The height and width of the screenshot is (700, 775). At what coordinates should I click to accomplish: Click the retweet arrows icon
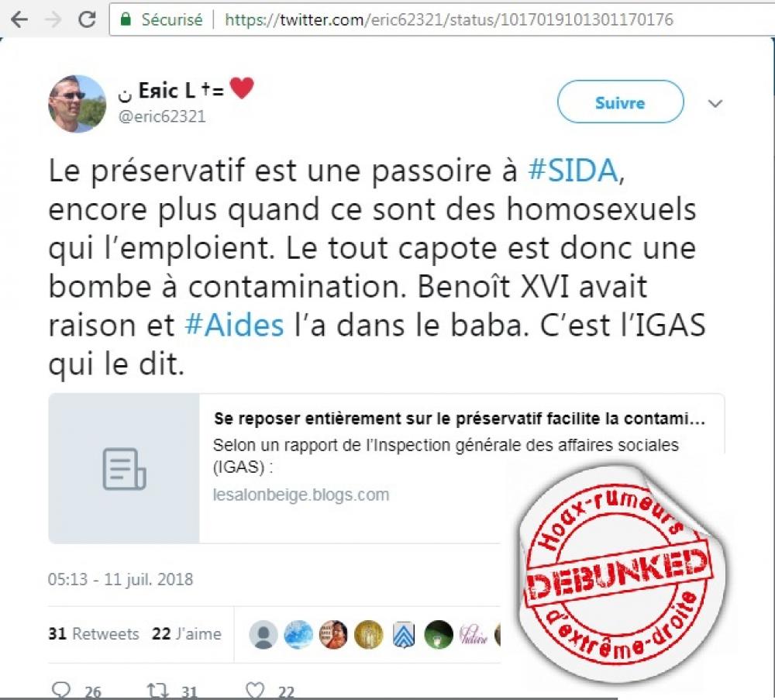[x=157, y=691]
